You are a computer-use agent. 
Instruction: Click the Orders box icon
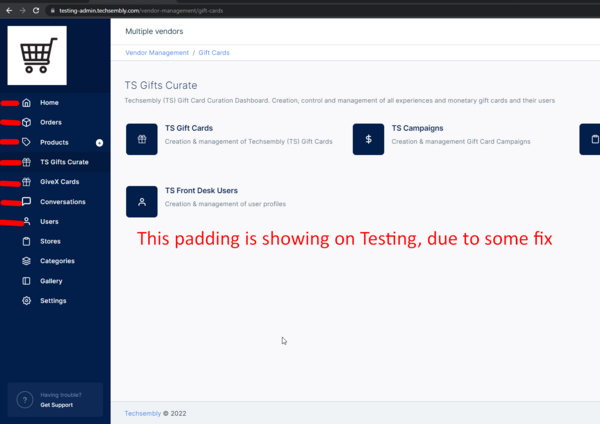point(26,122)
